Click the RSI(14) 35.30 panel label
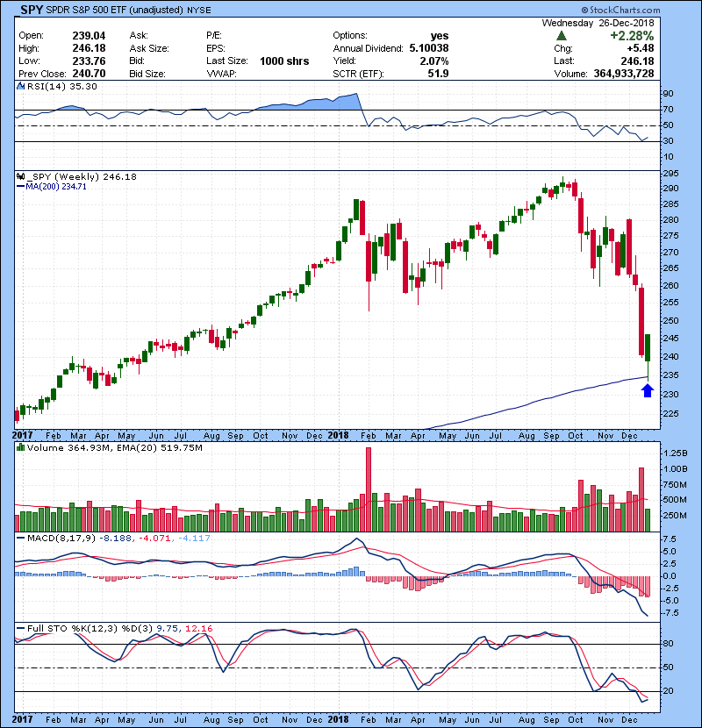Viewport: 702px width, 728px height. 62,86
